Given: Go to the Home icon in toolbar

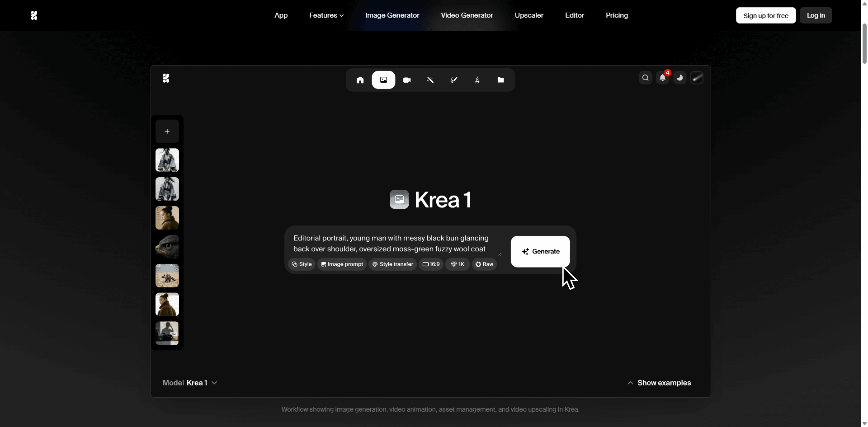Looking at the screenshot, I should pyautogui.click(x=360, y=80).
